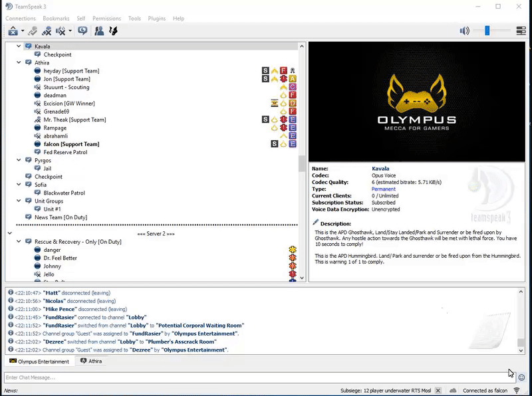Select user abrahamli in the channel tree
The image size is (532, 396).
pyautogui.click(x=56, y=136)
